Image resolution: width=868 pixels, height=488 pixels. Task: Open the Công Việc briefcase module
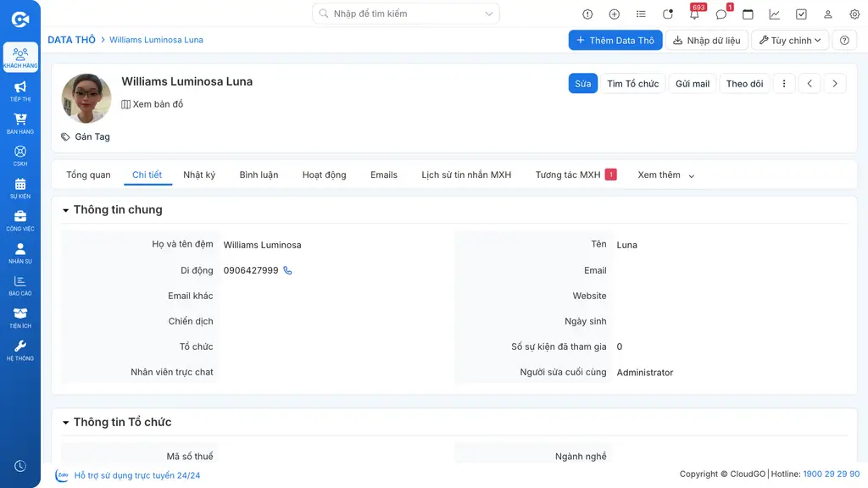(x=20, y=221)
